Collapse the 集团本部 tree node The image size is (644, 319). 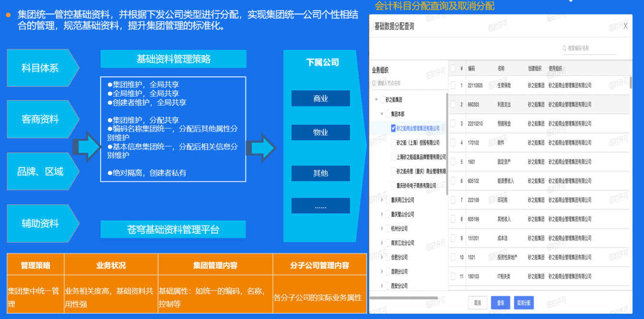tap(382, 114)
